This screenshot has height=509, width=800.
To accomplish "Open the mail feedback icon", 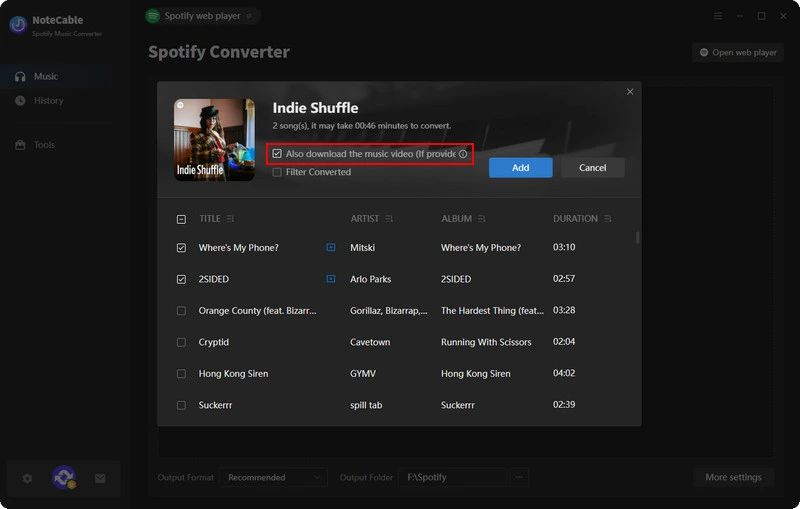I will coord(100,478).
